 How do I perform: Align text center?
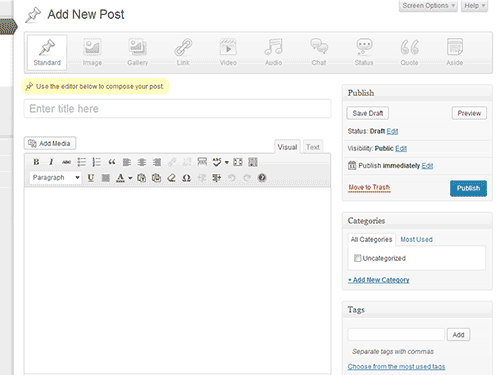click(x=142, y=162)
